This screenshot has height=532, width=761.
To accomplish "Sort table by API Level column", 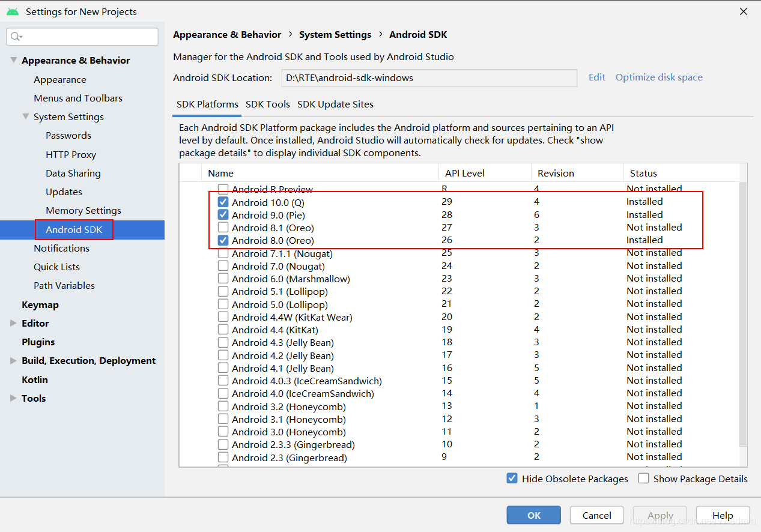I will tap(485, 173).
